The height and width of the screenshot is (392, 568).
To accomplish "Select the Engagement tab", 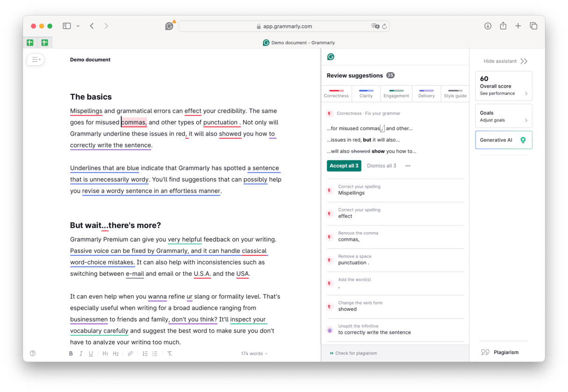I will click(396, 93).
